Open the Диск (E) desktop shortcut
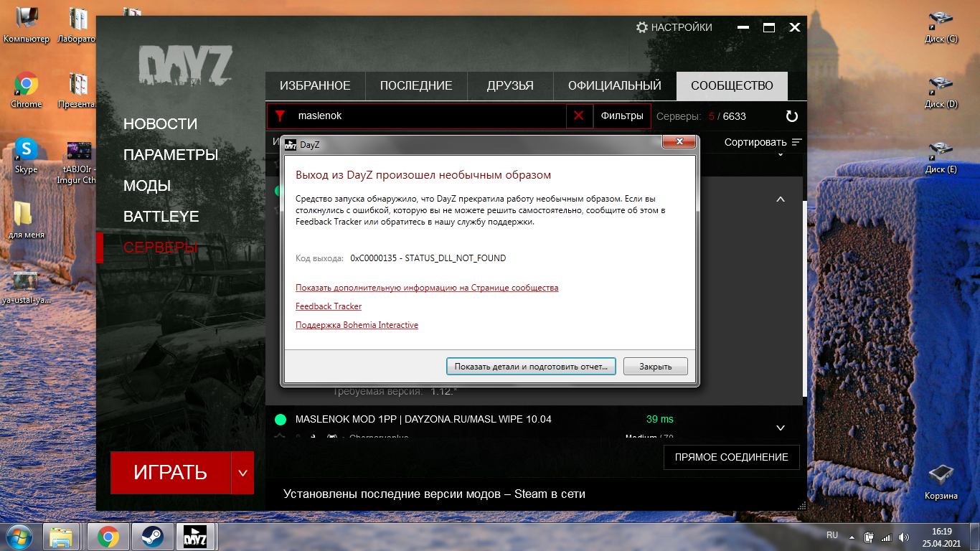The height and width of the screenshot is (551, 980). [941, 156]
